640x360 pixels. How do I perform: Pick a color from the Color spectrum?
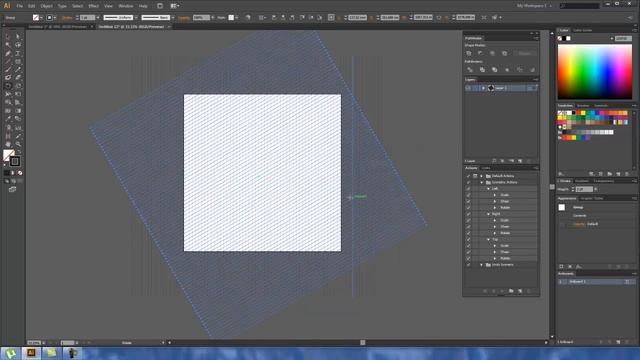coord(595,72)
